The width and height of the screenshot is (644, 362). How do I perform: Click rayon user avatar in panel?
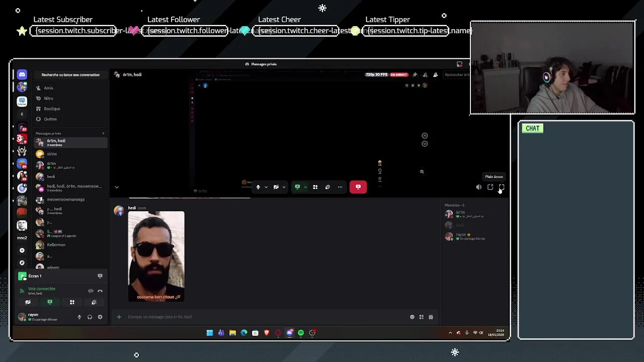click(x=22, y=317)
